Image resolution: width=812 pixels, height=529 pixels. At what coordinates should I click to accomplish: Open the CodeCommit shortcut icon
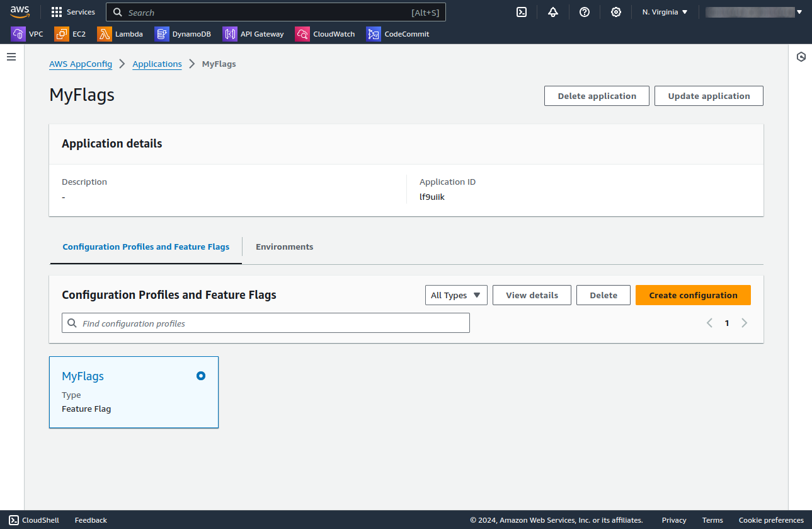(x=374, y=34)
